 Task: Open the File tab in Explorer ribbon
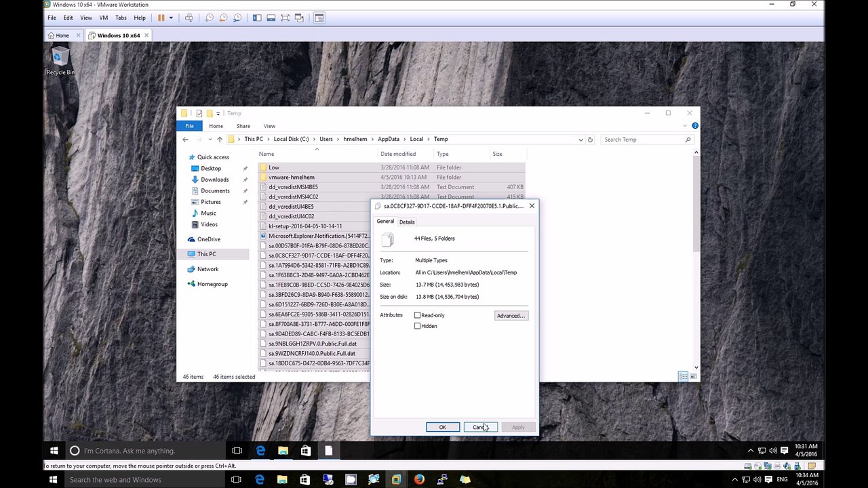[189, 126]
